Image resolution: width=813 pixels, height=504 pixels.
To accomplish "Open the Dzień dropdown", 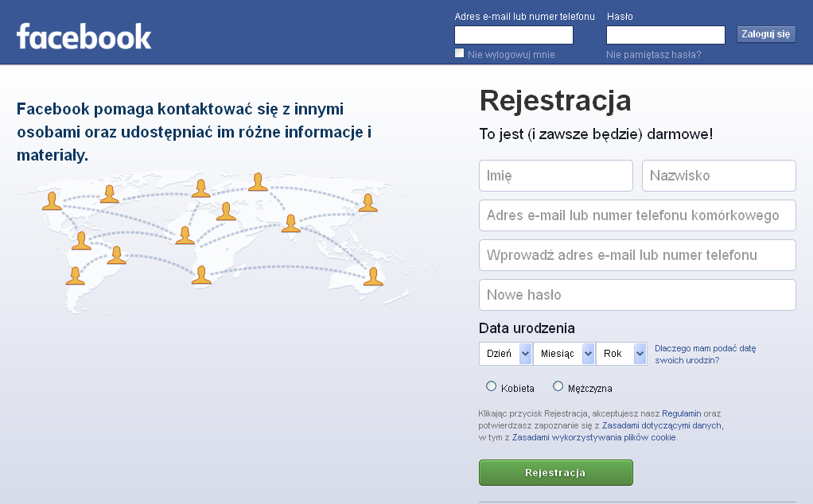I will (505, 354).
